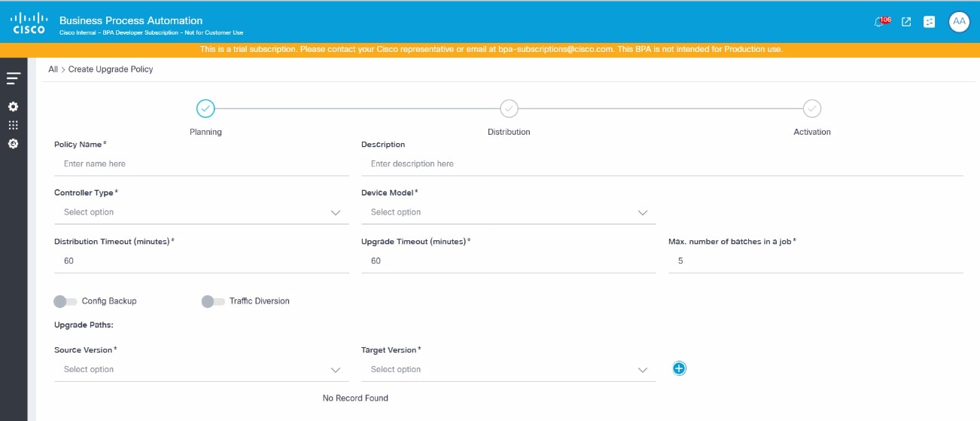Focus the Policy Name input field

[201, 163]
